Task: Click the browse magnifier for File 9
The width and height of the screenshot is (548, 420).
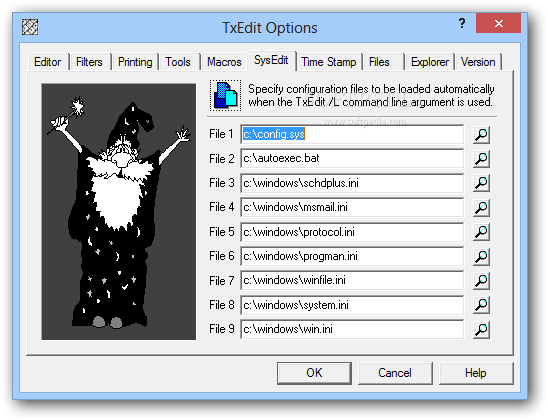Action: tap(481, 330)
